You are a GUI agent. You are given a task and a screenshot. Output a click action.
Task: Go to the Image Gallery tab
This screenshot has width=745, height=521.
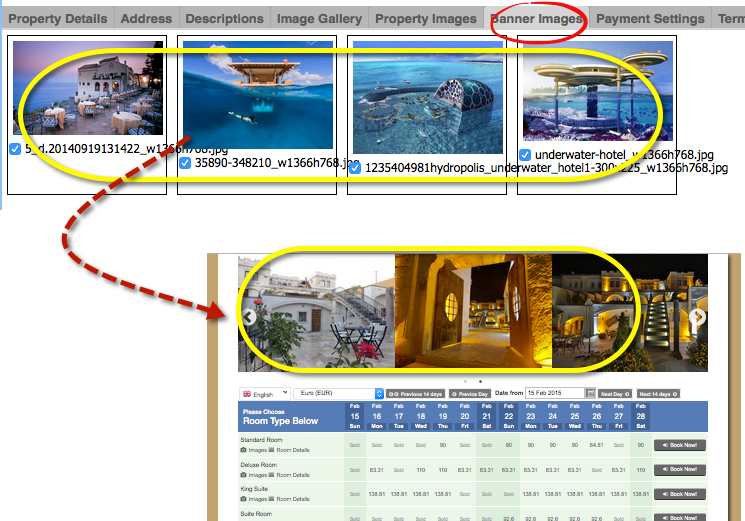tap(320, 19)
